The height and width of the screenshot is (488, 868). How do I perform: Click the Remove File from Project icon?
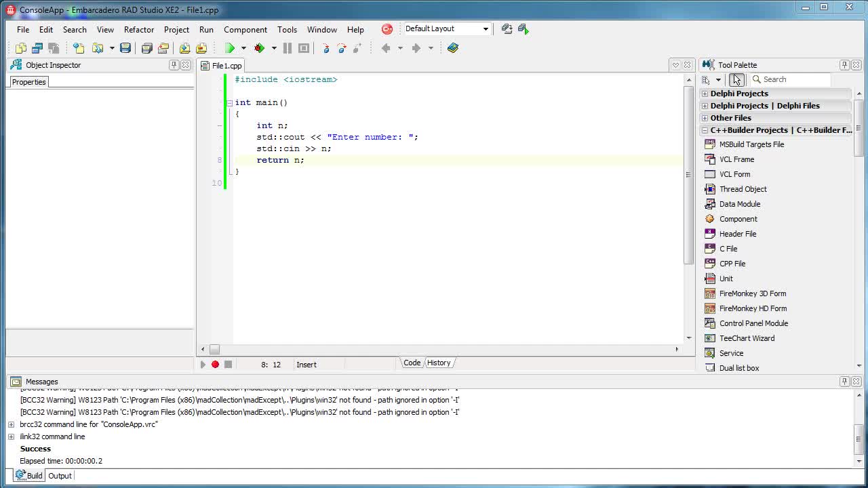pyautogui.click(x=201, y=48)
